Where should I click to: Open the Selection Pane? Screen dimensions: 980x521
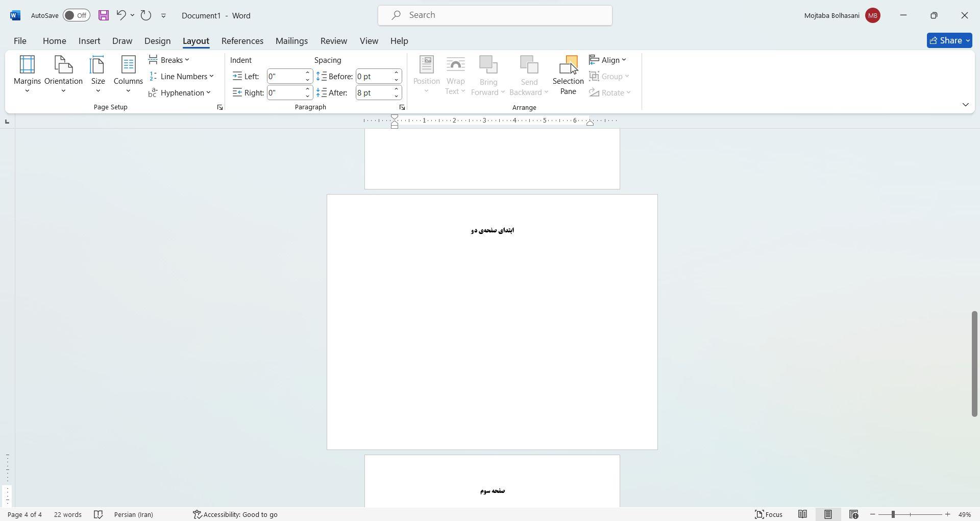coord(568,76)
